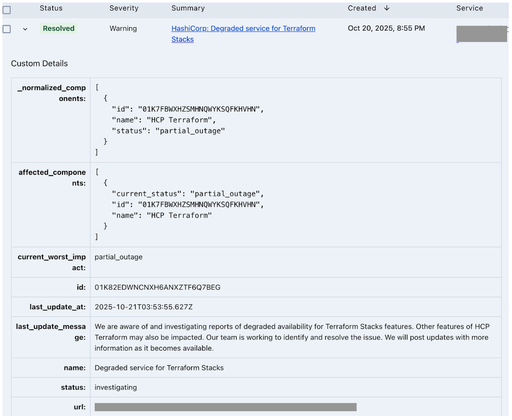Viewport: 512px width, 420px height.
Task: Click the Created column header label
Action: [x=362, y=8]
